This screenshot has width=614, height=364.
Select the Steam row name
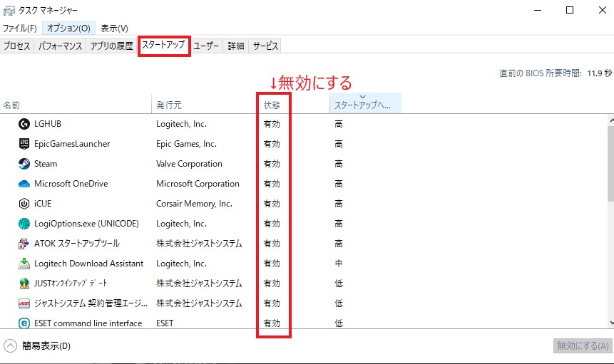pos(46,164)
